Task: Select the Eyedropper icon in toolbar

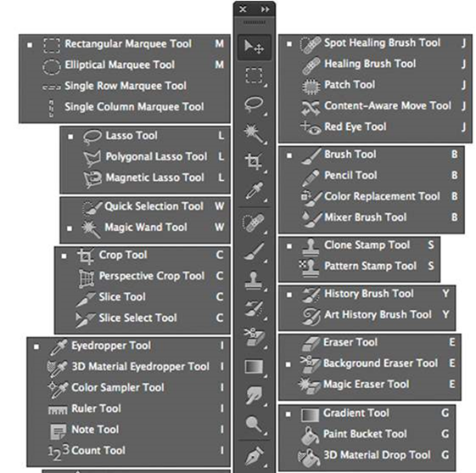Action: (254, 190)
